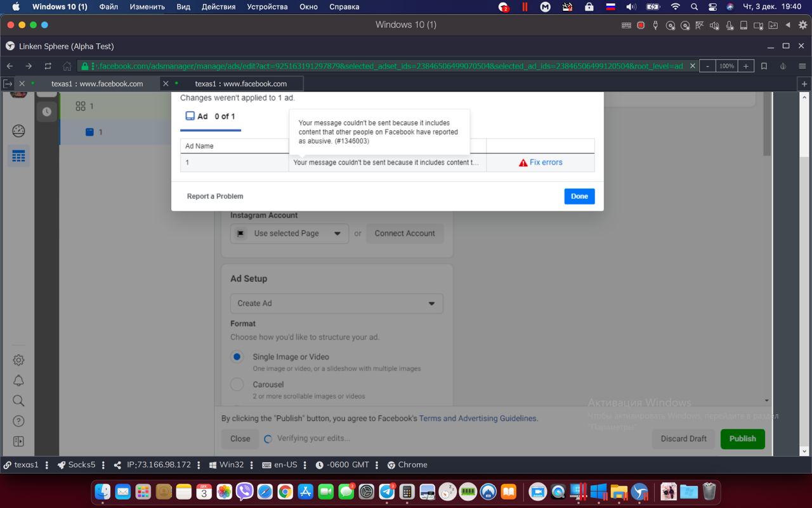Open Viber from the Dock

click(244, 491)
